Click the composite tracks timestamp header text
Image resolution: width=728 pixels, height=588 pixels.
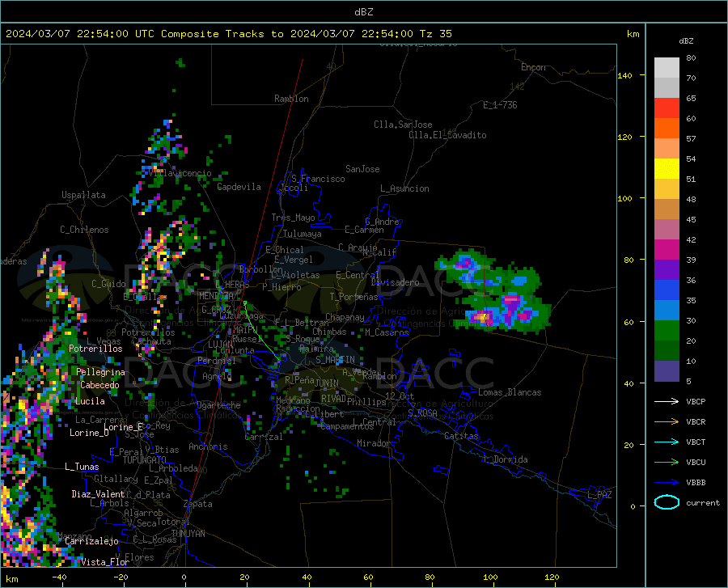(228, 34)
